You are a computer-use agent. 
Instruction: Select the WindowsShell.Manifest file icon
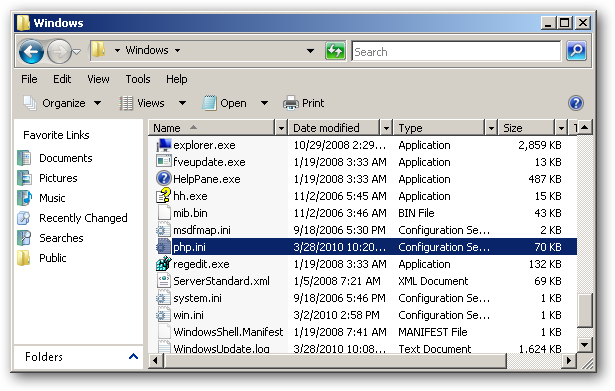164,332
